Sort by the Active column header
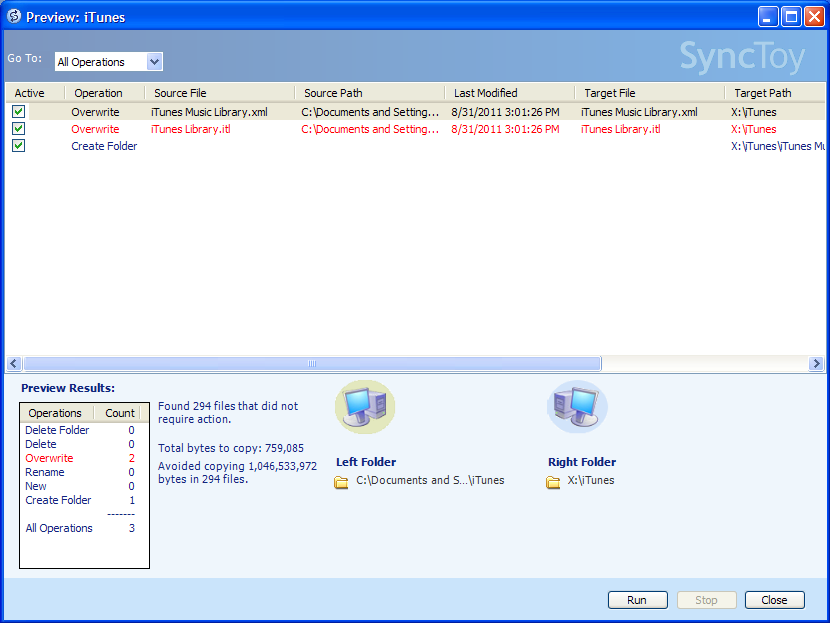The height and width of the screenshot is (623, 830). [x=35, y=93]
